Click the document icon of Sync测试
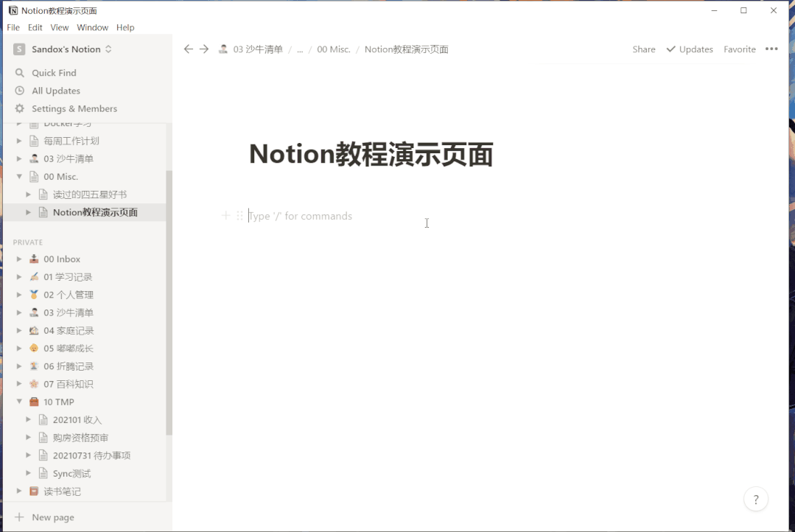 click(43, 474)
